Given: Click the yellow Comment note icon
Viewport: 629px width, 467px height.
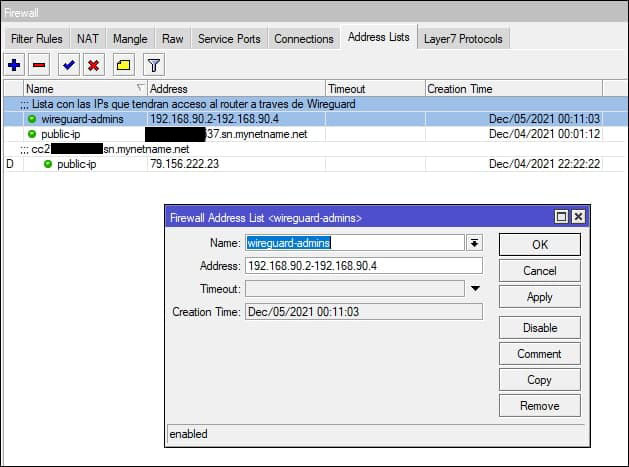Looking at the screenshot, I should (x=122, y=65).
